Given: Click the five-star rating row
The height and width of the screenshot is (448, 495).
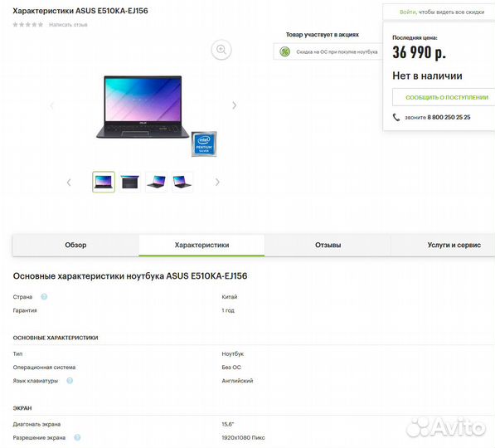Looking at the screenshot, I should click(28, 25).
